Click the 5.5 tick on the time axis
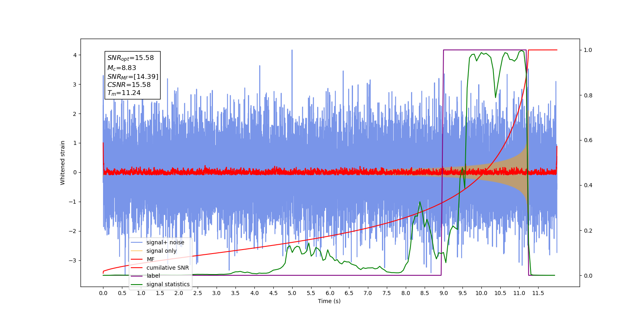 (311, 293)
